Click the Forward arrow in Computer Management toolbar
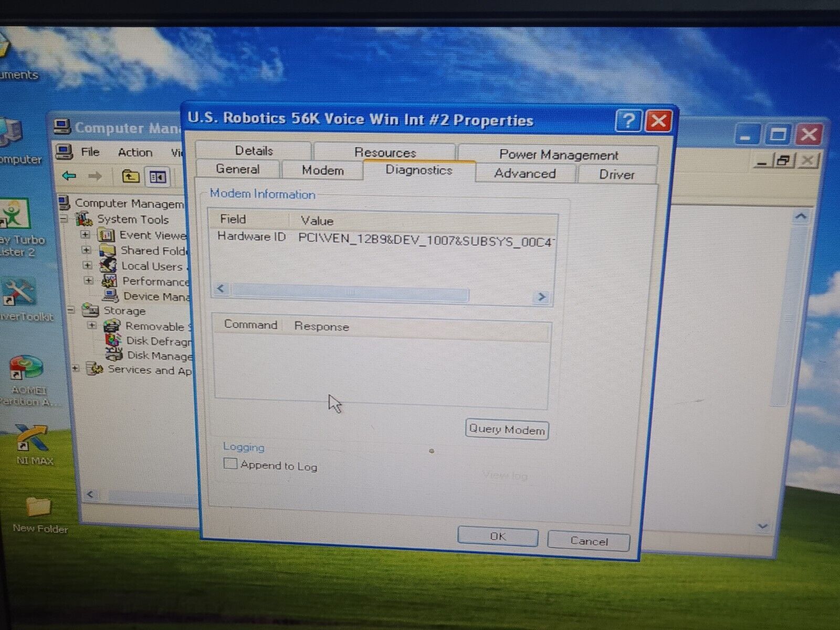Screen dimensions: 840x630 point(94,176)
